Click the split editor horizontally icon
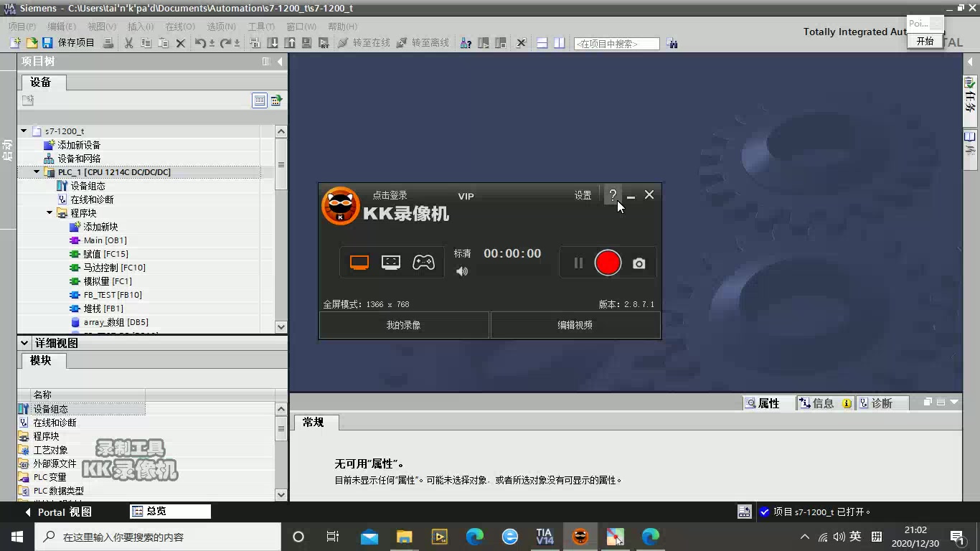980x551 pixels. point(542,43)
